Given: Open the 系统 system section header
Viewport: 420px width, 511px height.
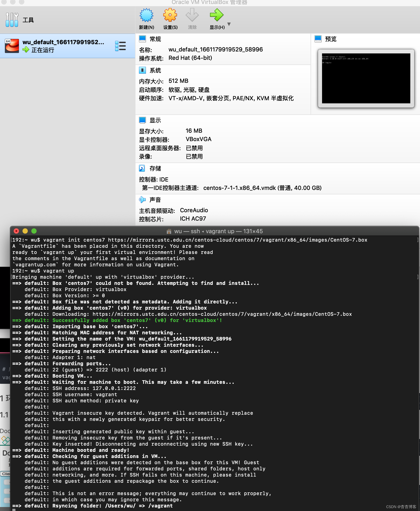Looking at the screenshot, I should coord(155,70).
